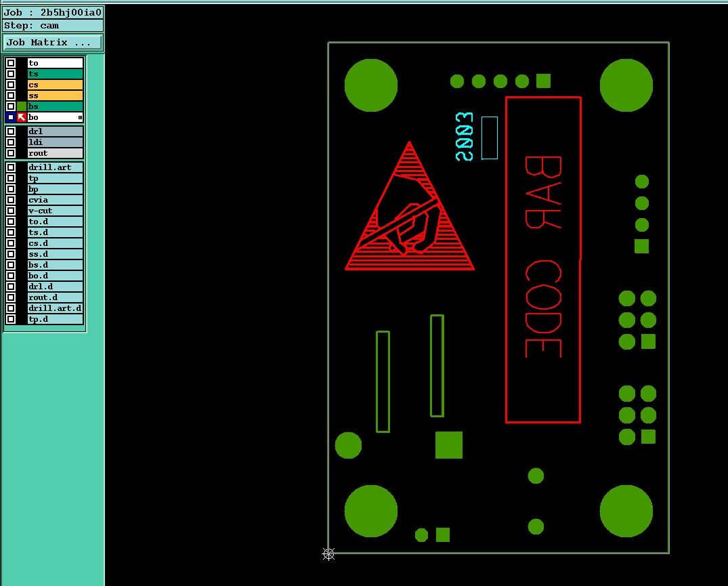The width and height of the screenshot is (728, 586).
Task: Select the 'bp' layer name
Action: click(x=56, y=189)
